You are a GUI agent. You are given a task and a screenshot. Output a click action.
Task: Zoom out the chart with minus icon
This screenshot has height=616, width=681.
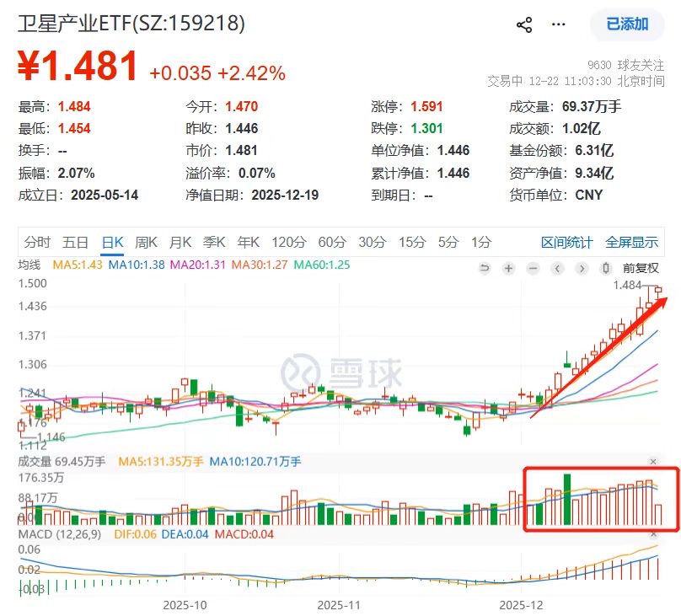coord(531,268)
